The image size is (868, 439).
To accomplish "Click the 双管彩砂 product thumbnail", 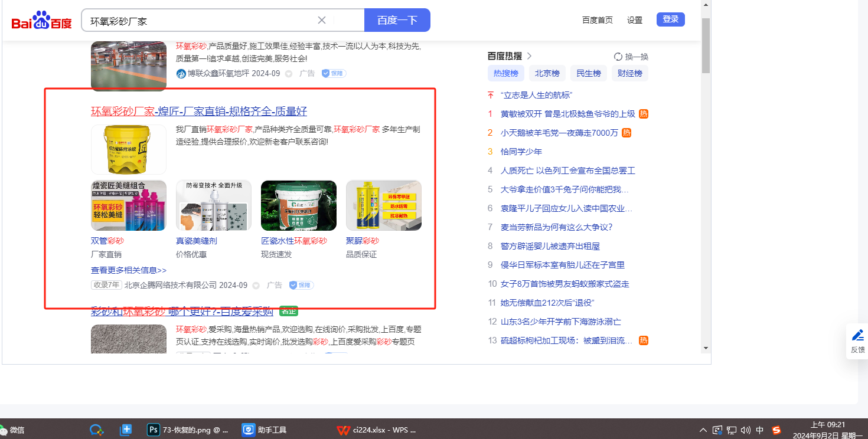I will click(129, 205).
